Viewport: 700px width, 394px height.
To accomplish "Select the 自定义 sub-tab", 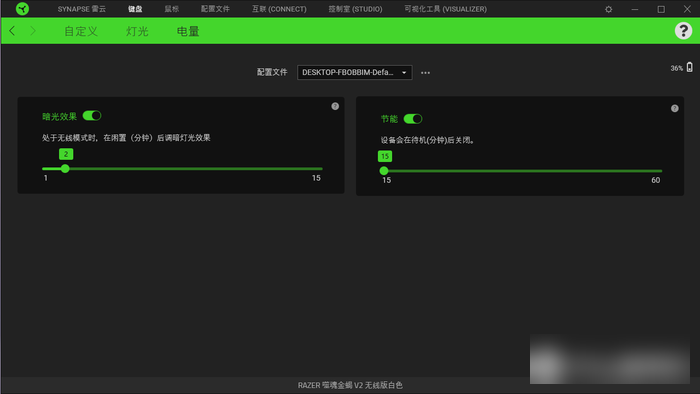I will (x=81, y=31).
